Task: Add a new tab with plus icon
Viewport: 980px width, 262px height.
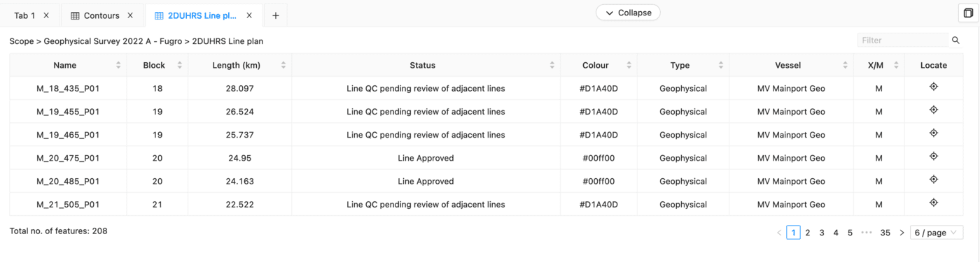Action: 276,15
